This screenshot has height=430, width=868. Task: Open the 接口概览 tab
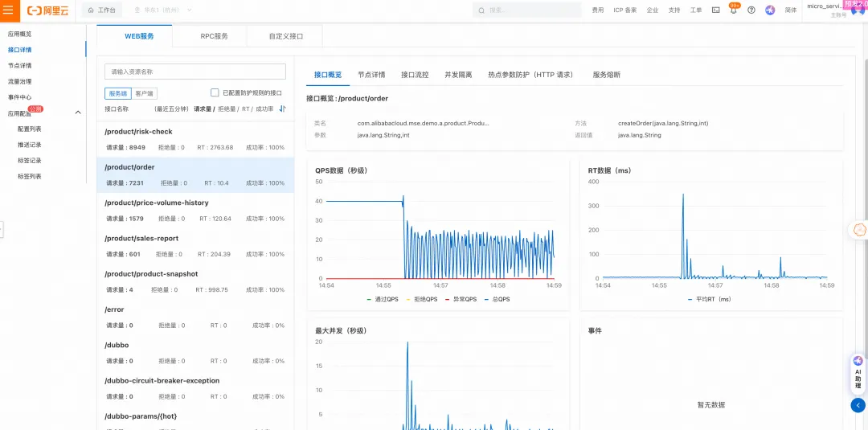point(328,75)
